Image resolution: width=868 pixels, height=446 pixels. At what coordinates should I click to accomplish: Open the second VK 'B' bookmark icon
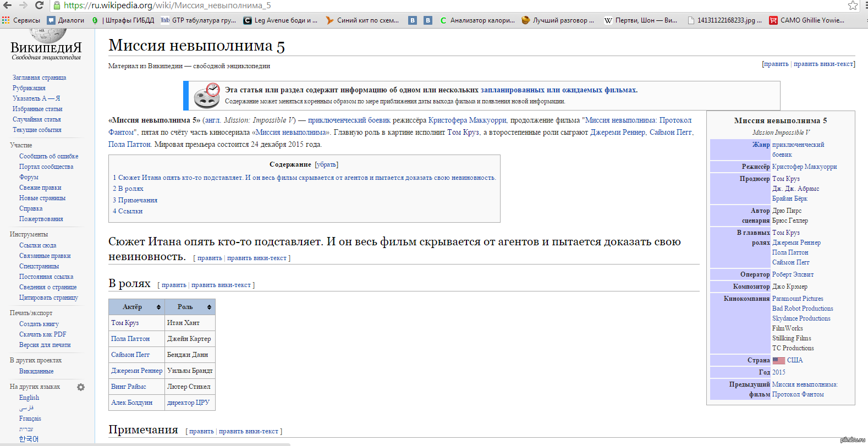(428, 20)
